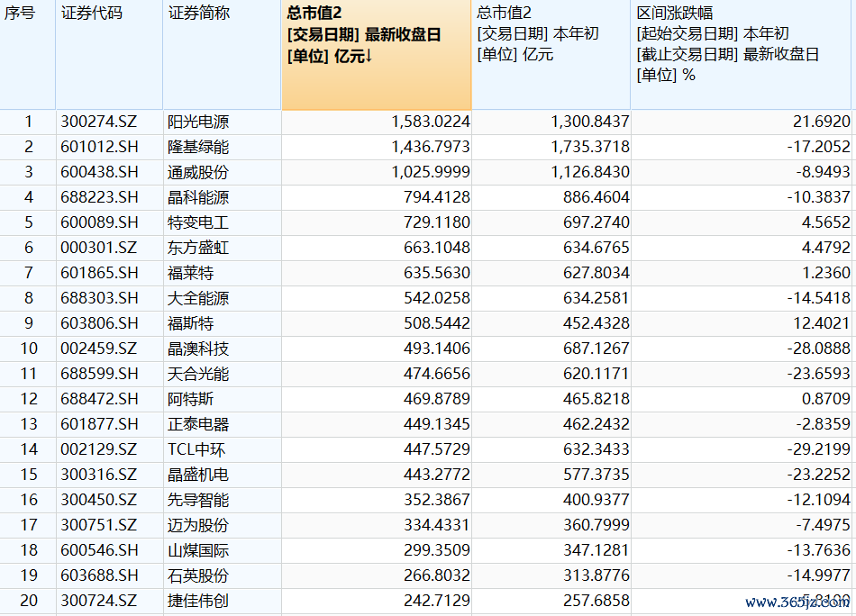Select stock code 688303.SH
The image size is (856, 616).
tap(99, 298)
